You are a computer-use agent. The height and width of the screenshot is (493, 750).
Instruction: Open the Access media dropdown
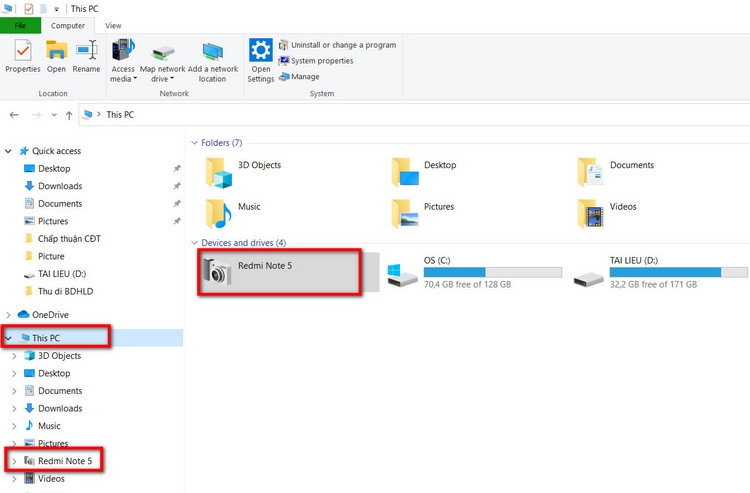click(x=123, y=61)
